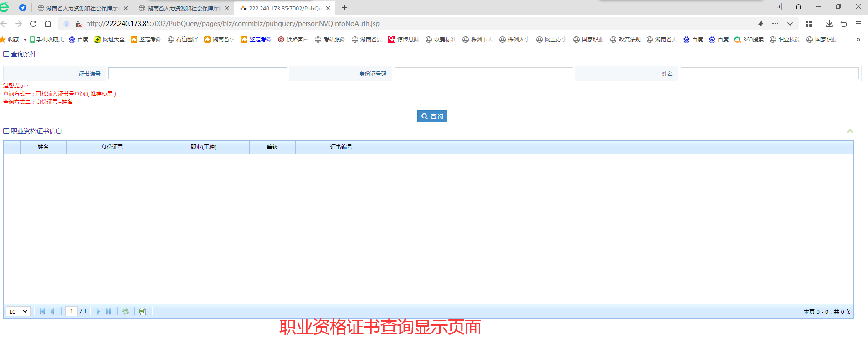
Task: Open the browser skin (shirt) icon
Action: tap(798, 7)
